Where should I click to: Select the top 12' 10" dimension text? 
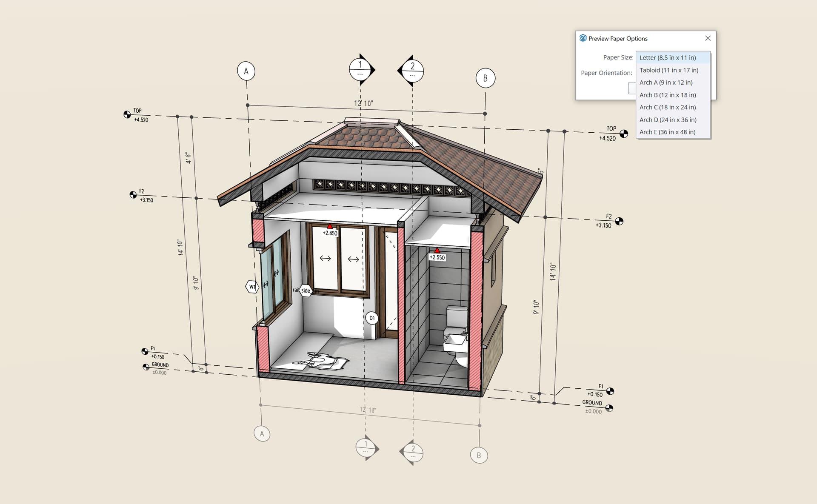click(363, 103)
